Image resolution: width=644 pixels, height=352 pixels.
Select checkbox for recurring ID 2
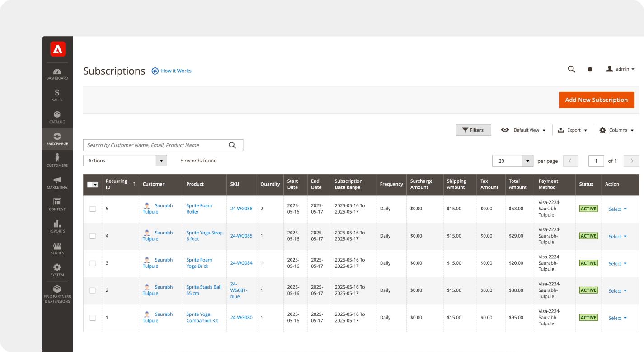tap(93, 290)
